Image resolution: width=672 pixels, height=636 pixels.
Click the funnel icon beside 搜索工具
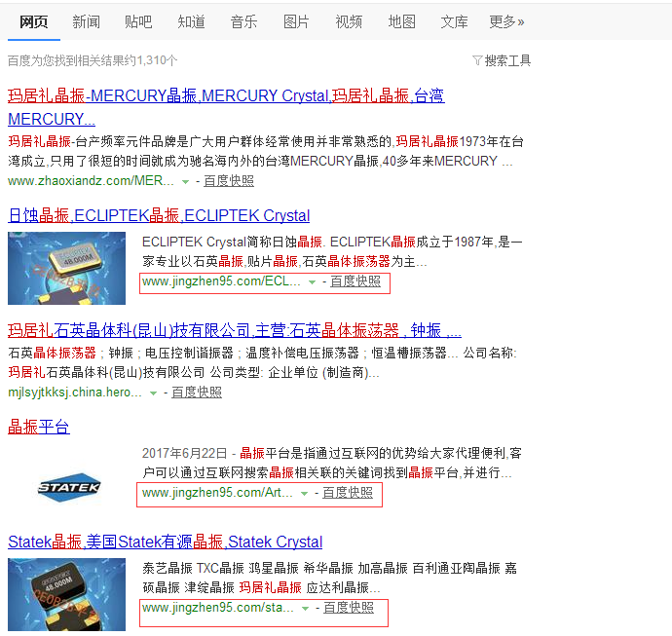coord(477,60)
